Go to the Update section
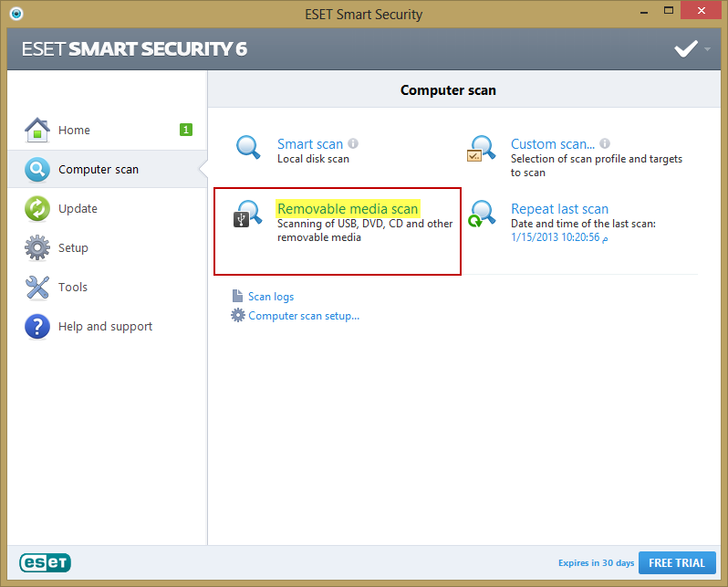 pyautogui.click(x=108, y=208)
